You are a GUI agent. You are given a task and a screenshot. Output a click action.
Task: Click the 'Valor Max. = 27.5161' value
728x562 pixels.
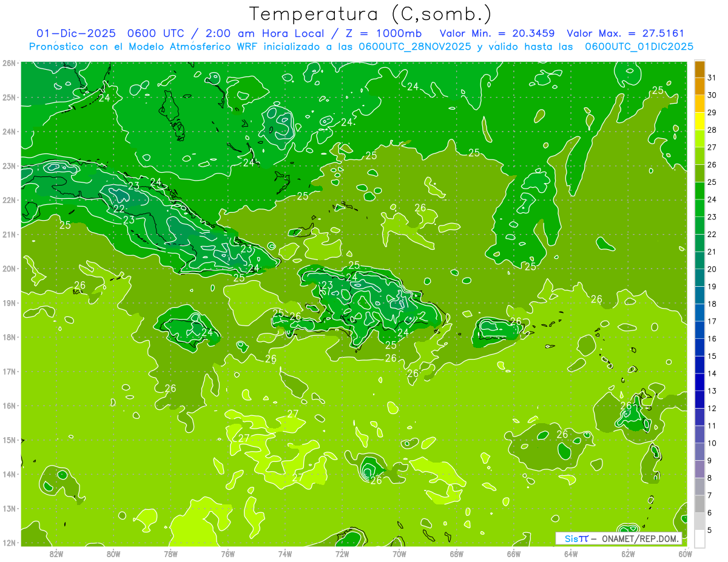click(x=625, y=33)
